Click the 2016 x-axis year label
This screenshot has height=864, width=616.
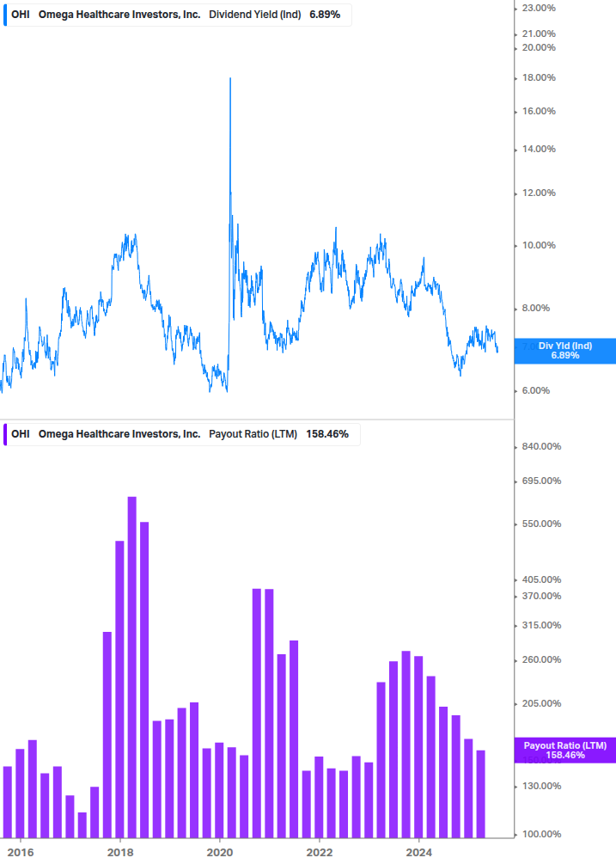21,853
